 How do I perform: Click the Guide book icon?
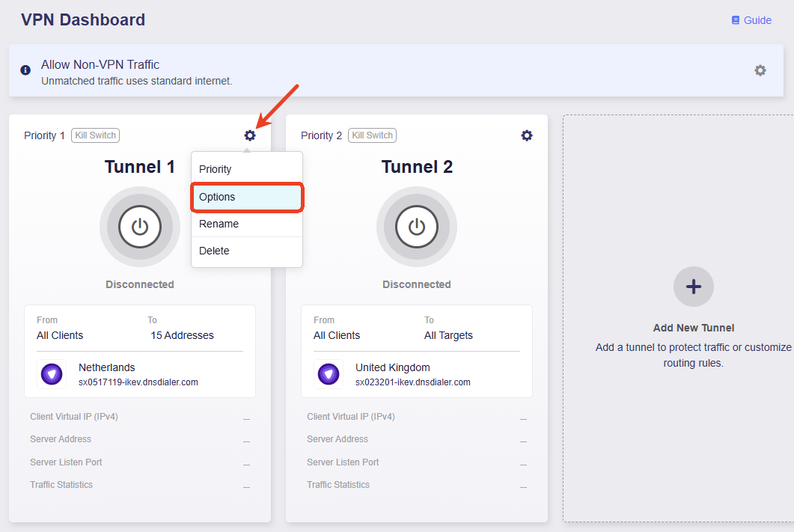[734, 20]
